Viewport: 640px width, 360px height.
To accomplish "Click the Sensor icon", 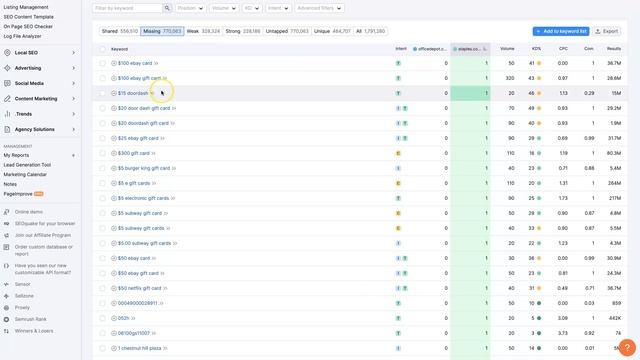I will point(7,284).
